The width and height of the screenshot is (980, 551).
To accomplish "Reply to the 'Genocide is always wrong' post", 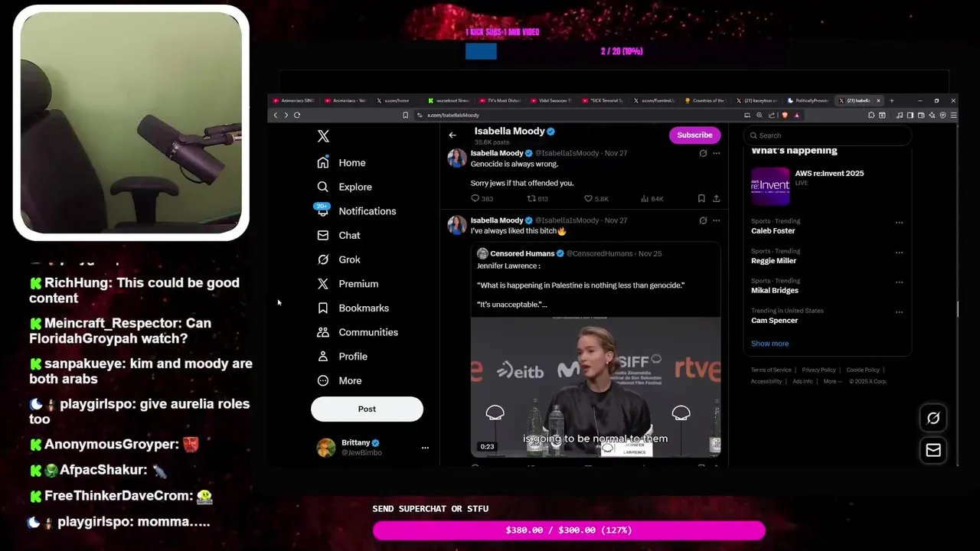I will 482,199.
